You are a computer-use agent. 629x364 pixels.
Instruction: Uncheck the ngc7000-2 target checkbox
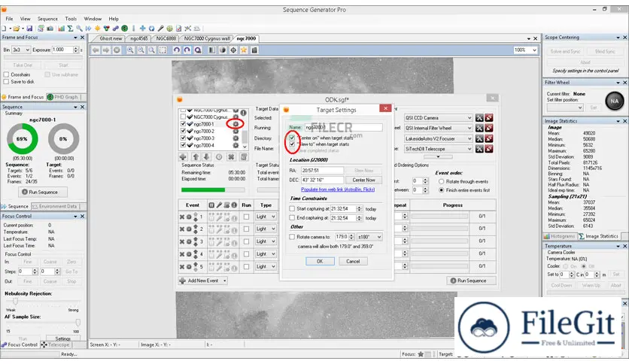click(x=184, y=131)
